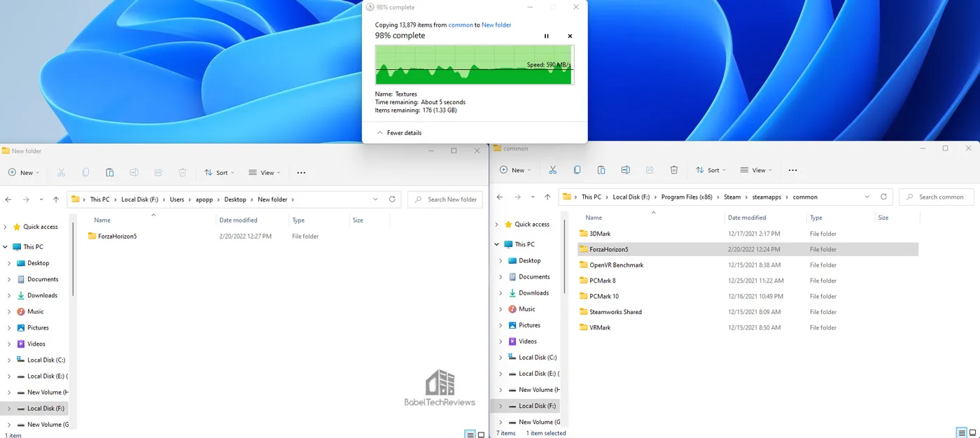
Task: Switch to details view in New folder window
Action: pos(470,435)
